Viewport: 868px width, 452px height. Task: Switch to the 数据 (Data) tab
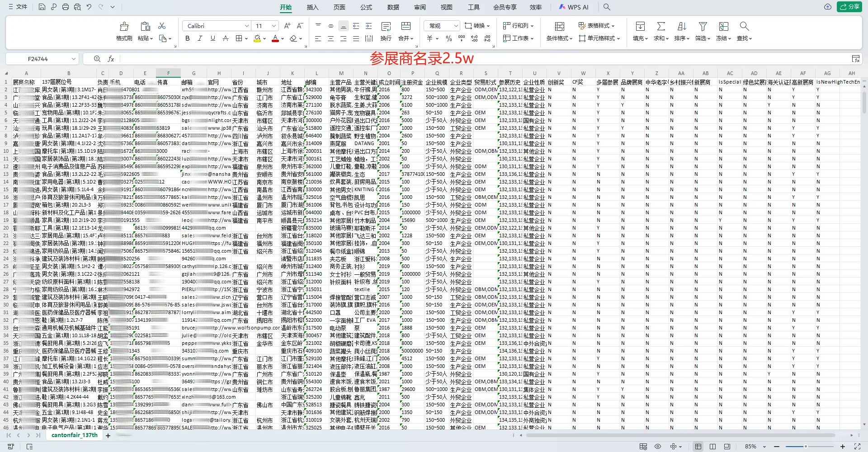[x=393, y=7]
